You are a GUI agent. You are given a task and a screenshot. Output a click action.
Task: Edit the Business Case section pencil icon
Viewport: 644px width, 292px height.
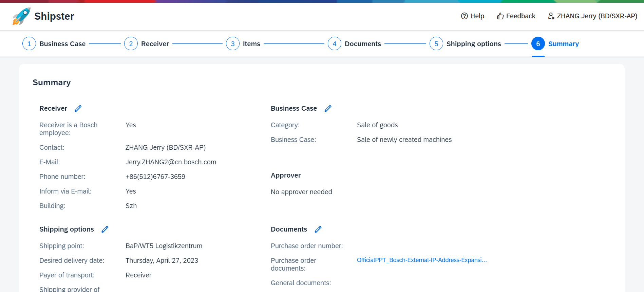(328, 108)
